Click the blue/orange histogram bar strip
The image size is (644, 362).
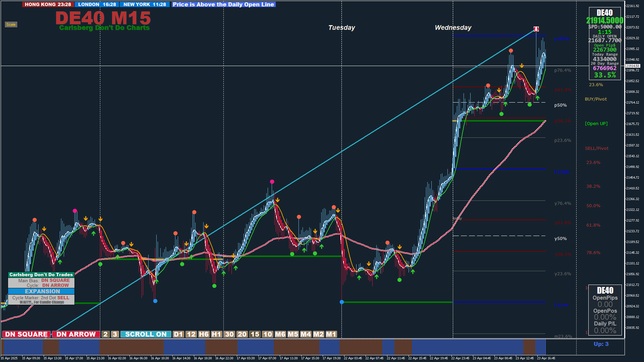pos(268,347)
